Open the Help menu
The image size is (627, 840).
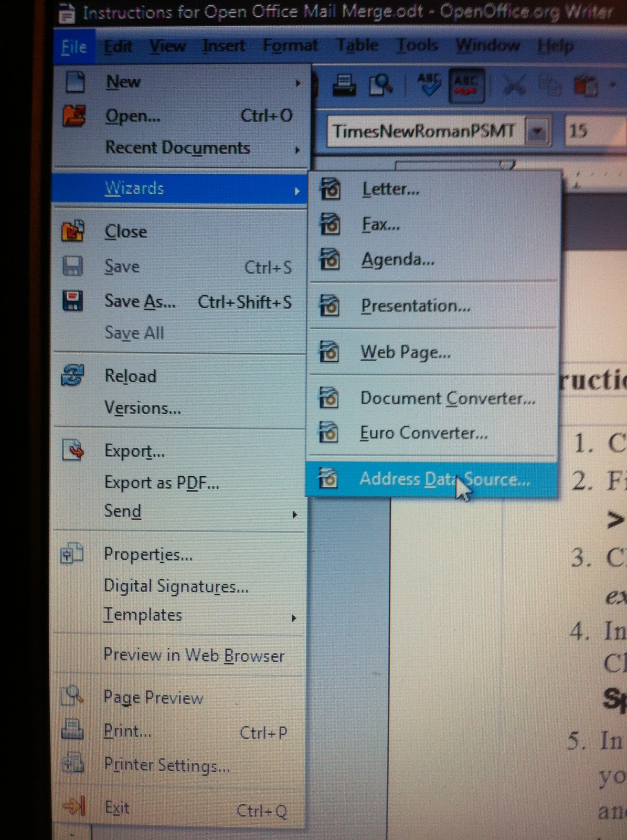pos(555,46)
